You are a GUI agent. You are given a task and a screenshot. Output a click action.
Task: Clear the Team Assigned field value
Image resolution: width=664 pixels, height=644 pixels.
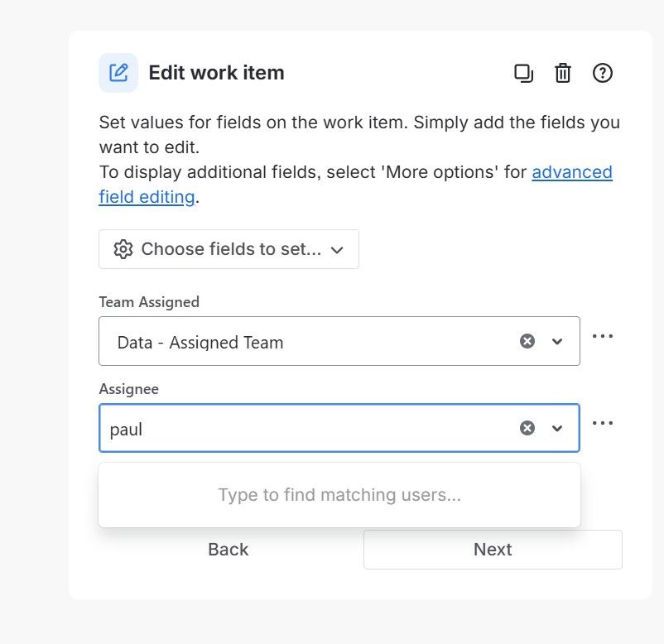[x=527, y=341]
